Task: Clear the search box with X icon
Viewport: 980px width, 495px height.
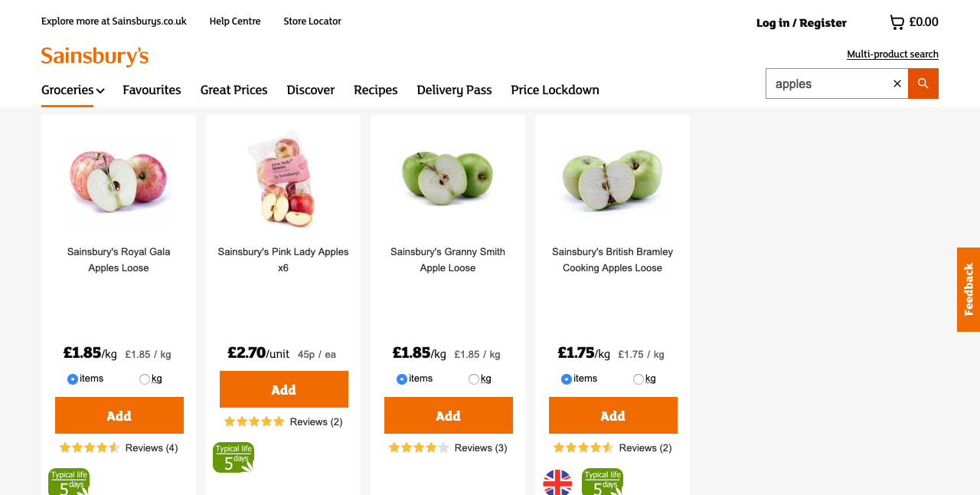Action: [897, 84]
